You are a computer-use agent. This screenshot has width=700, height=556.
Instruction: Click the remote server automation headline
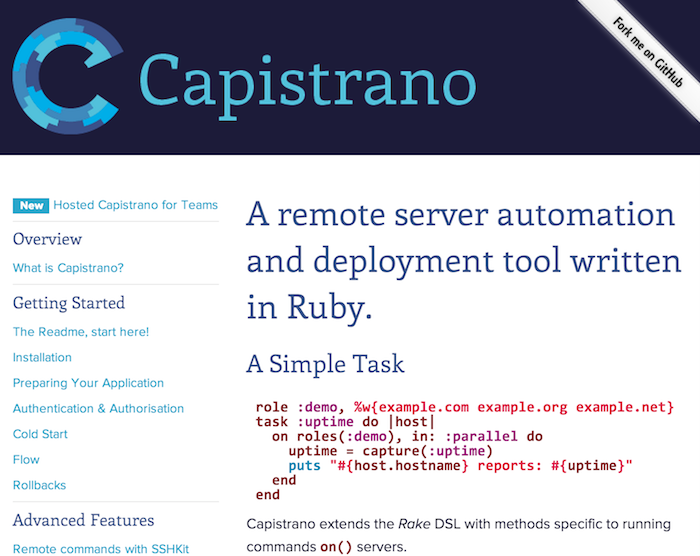[464, 261]
